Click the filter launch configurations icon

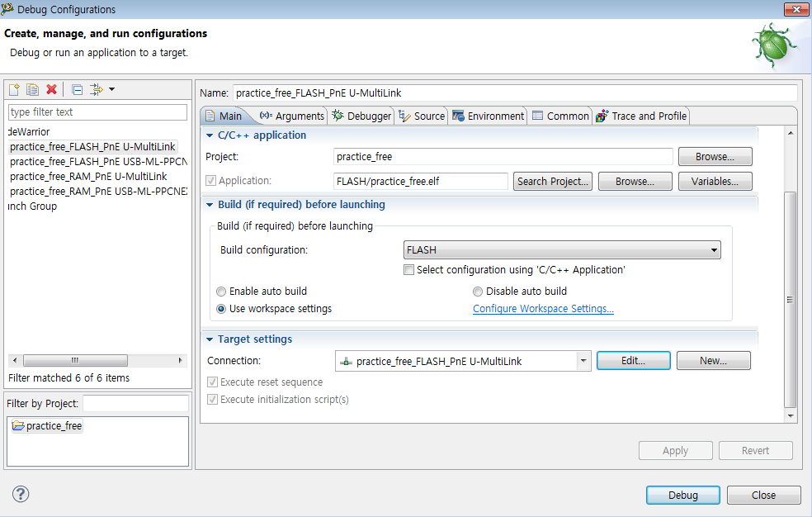tap(97, 89)
